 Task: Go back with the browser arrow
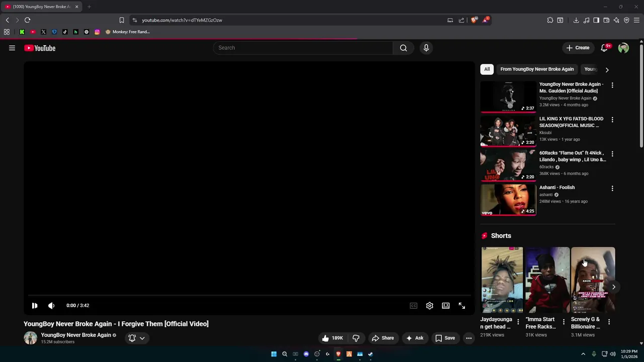click(x=7, y=20)
